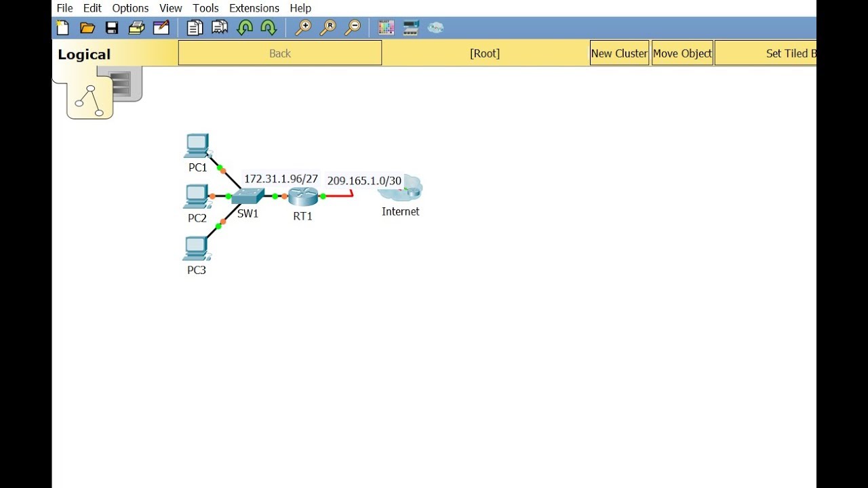The height and width of the screenshot is (488, 868).
Task: Select the PC2 computer
Action: click(197, 197)
